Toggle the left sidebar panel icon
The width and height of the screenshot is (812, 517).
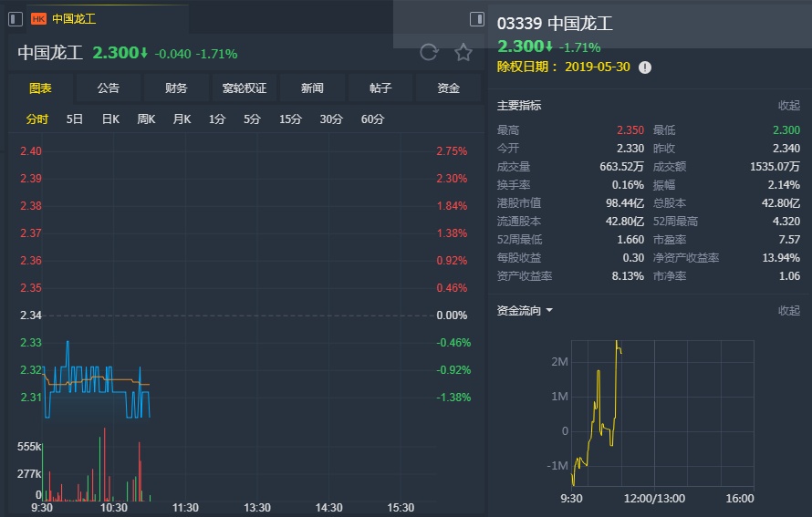(x=16, y=19)
